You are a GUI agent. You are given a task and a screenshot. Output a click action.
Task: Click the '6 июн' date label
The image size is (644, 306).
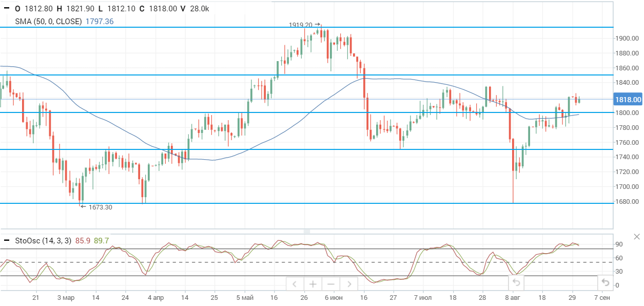tap(334, 298)
